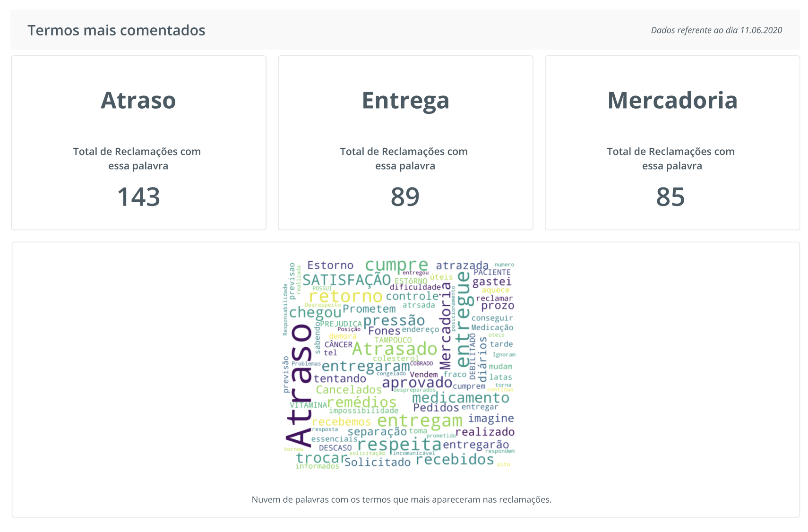Select the 143 complaints count

[x=138, y=197]
